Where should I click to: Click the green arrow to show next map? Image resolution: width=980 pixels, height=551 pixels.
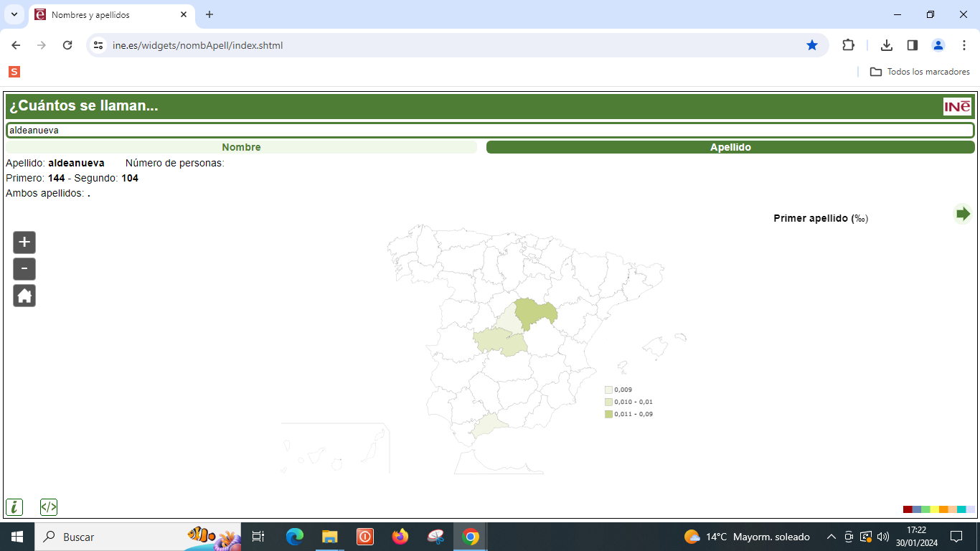(962, 214)
